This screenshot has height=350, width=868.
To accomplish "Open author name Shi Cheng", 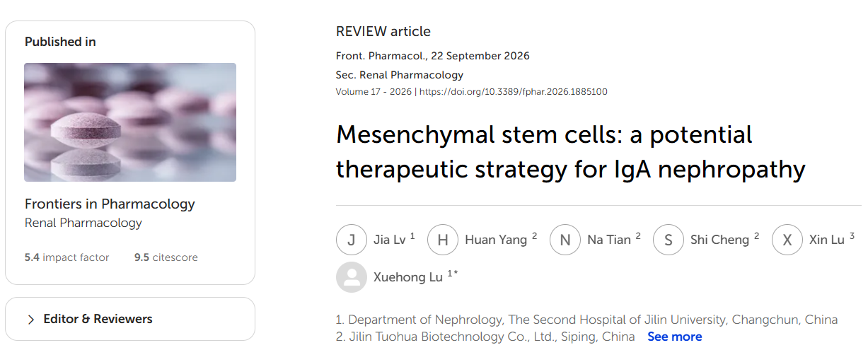I will coord(719,240).
